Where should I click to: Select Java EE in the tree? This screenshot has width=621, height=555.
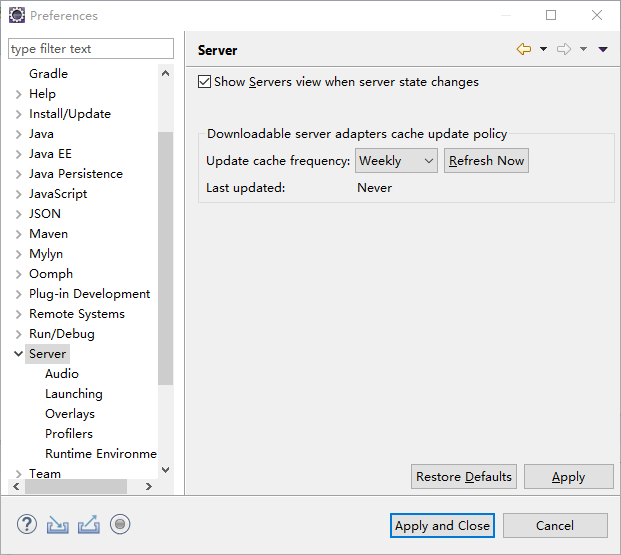click(50, 154)
